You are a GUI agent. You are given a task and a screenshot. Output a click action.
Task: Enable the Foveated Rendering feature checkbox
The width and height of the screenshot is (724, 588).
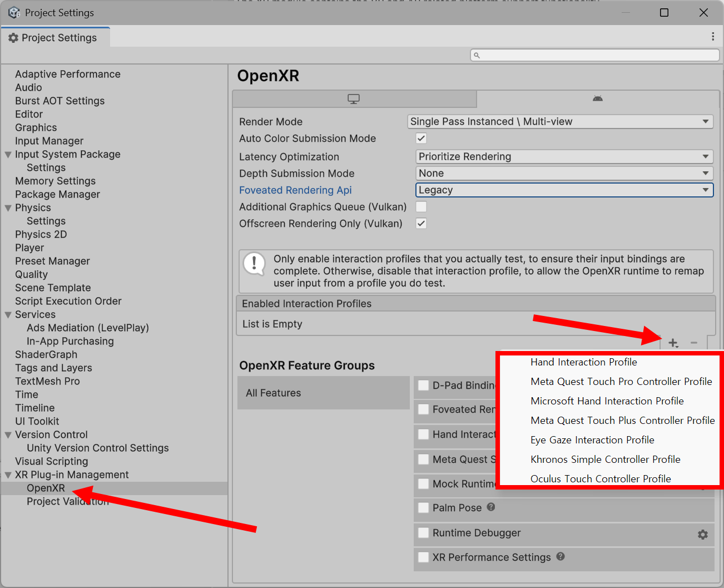(x=424, y=409)
